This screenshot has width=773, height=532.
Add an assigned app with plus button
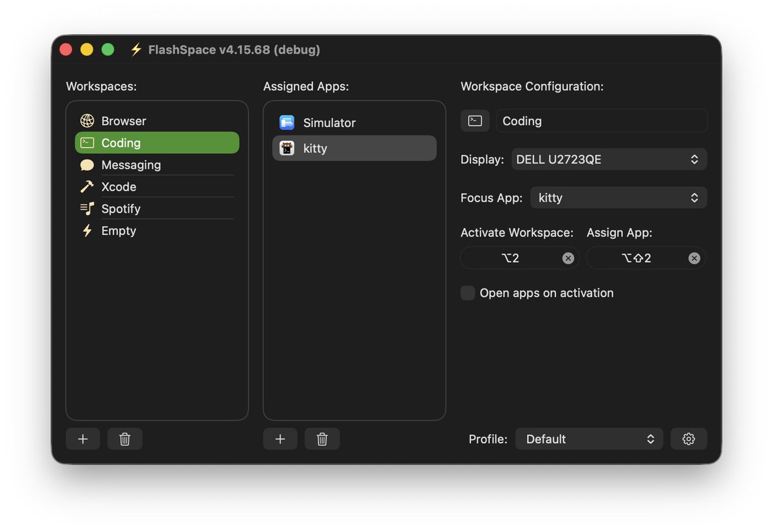point(280,439)
